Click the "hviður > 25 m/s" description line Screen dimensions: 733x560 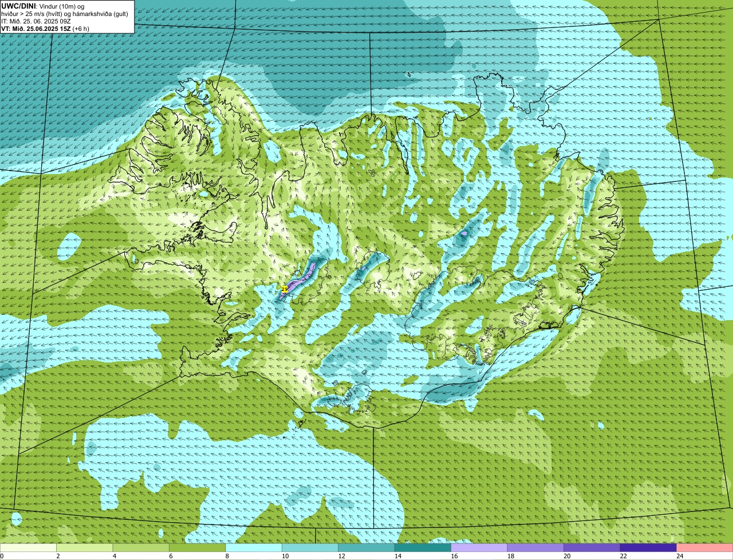pos(65,13)
